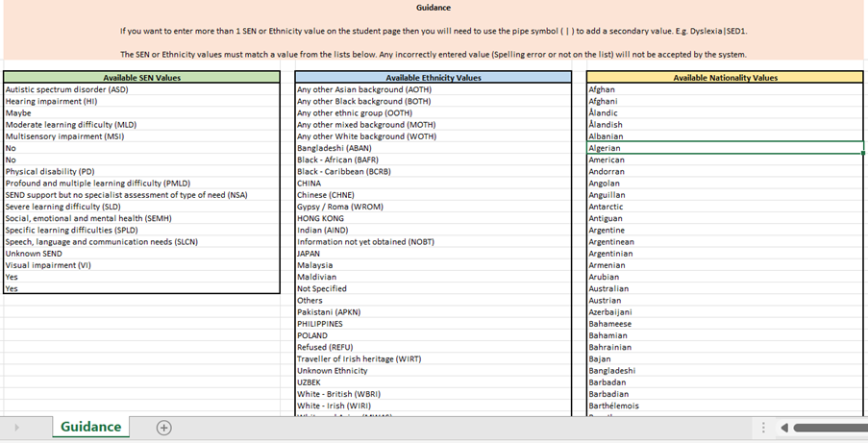Select the Gypsy / Roma (WROM) cell
Screen dimensions: 868x443
click(x=434, y=207)
